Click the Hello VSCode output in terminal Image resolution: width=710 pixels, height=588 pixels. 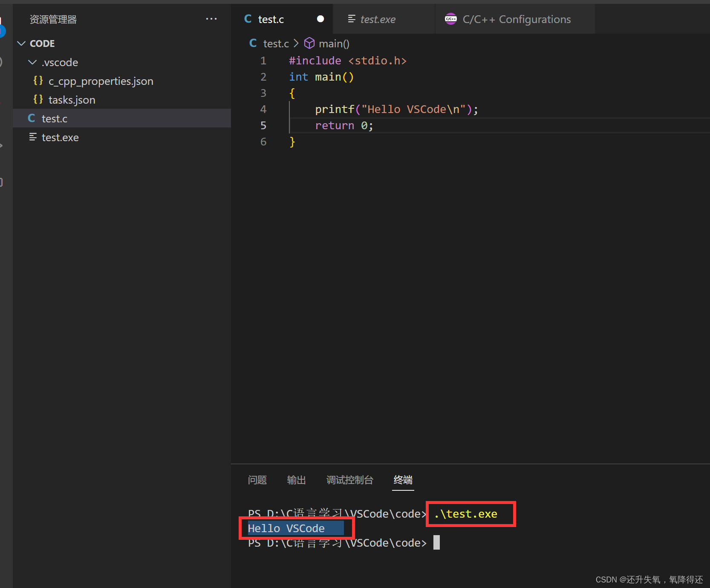pyautogui.click(x=286, y=528)
